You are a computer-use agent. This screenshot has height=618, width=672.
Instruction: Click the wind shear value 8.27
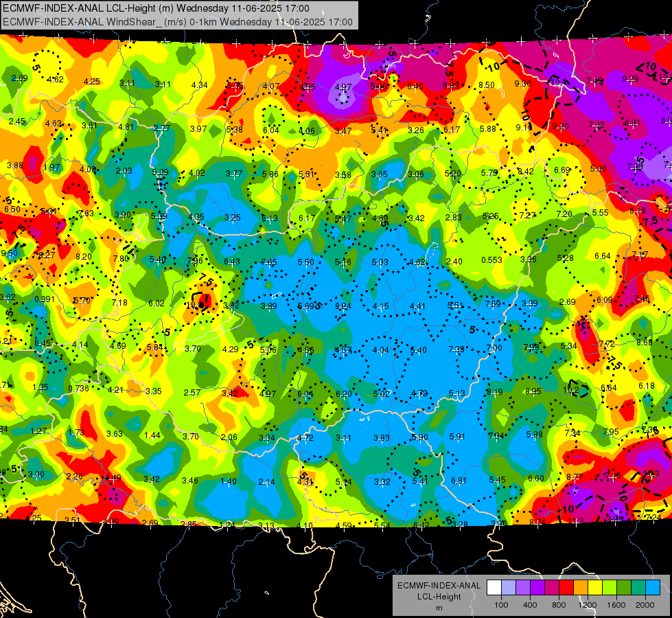(47, 255)
